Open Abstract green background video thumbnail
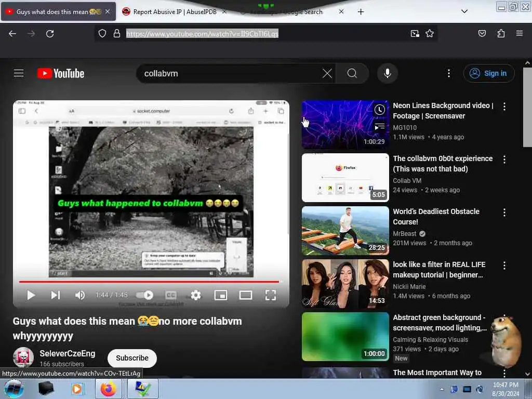 (345, 337)
